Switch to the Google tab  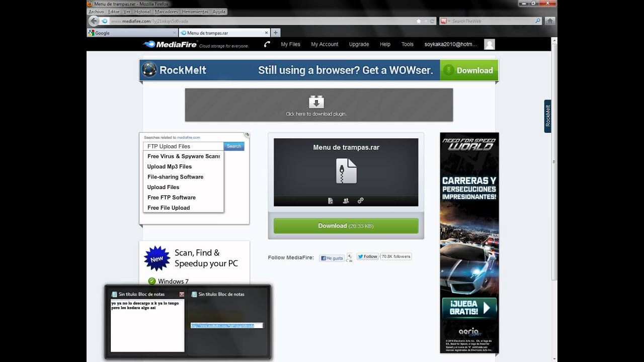click(132, 33)
